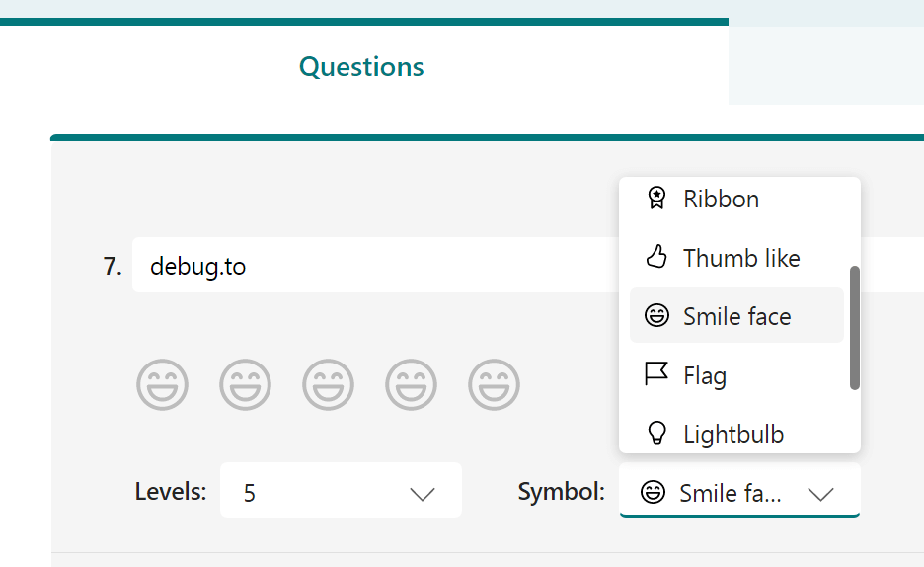Click the symbol list scrollbar thumb

click(855, 328)
